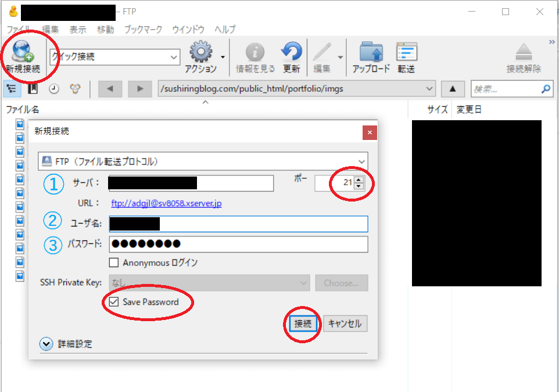This screenshot has width=559, height=392.
Task: Open the ファイル menu
Action: pyautogui.click(x=19, y=29)
